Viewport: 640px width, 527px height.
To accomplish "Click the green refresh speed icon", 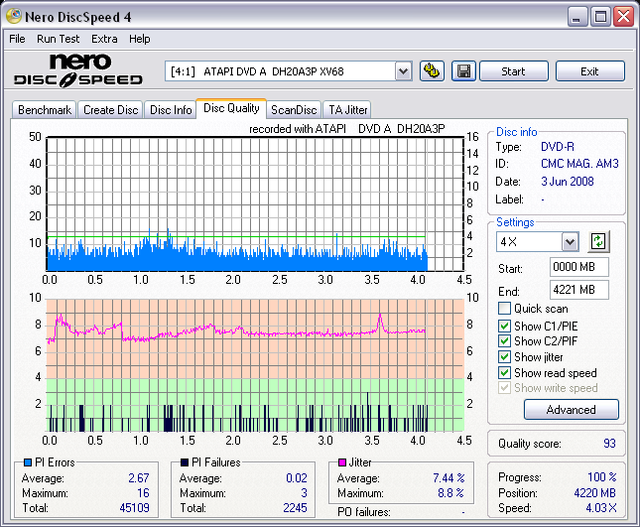I will point(598,241).
